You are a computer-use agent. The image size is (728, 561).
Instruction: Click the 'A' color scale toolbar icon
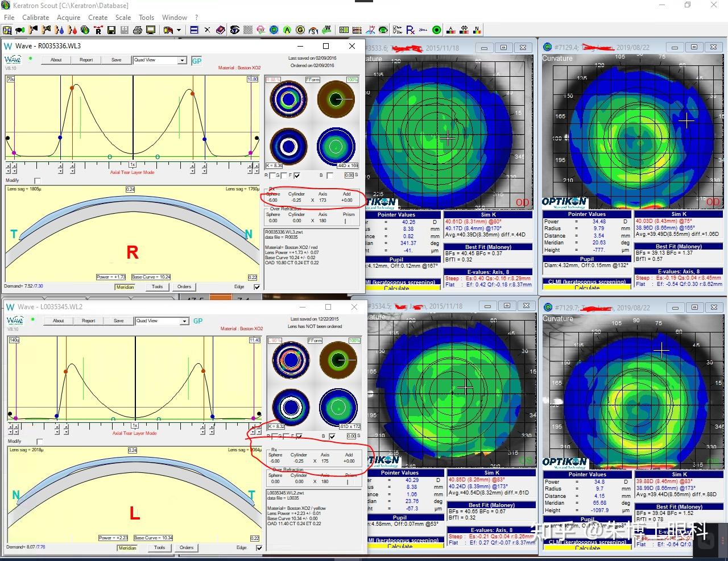(451, 30)
